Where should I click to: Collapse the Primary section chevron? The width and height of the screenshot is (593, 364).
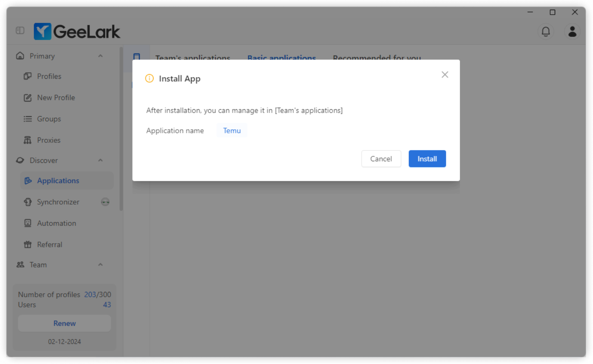click(x=100, y=56)
